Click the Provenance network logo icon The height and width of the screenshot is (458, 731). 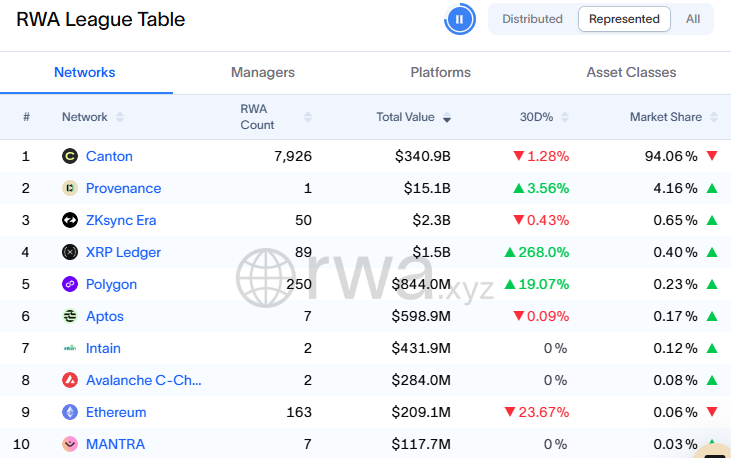(70, 188)
